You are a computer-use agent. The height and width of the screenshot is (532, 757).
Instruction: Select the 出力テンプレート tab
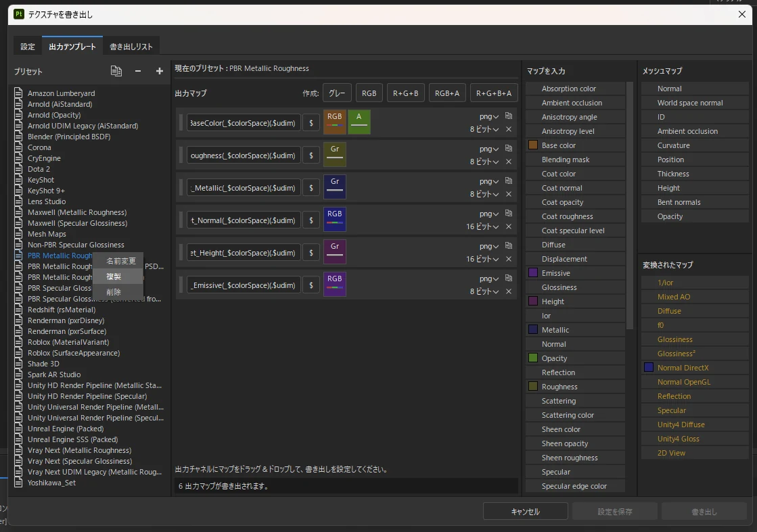coord(72,46)
